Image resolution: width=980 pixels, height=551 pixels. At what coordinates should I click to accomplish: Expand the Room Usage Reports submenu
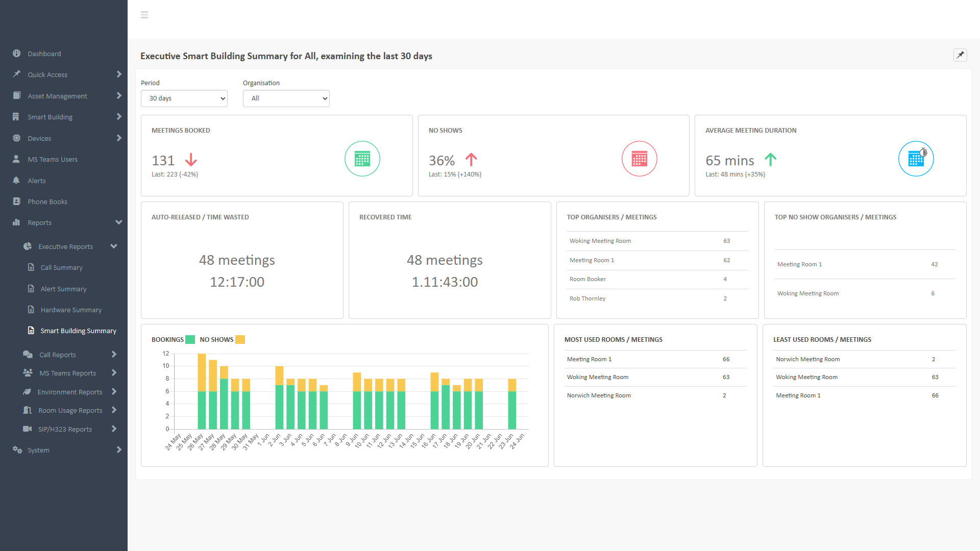tap(70, 410)
